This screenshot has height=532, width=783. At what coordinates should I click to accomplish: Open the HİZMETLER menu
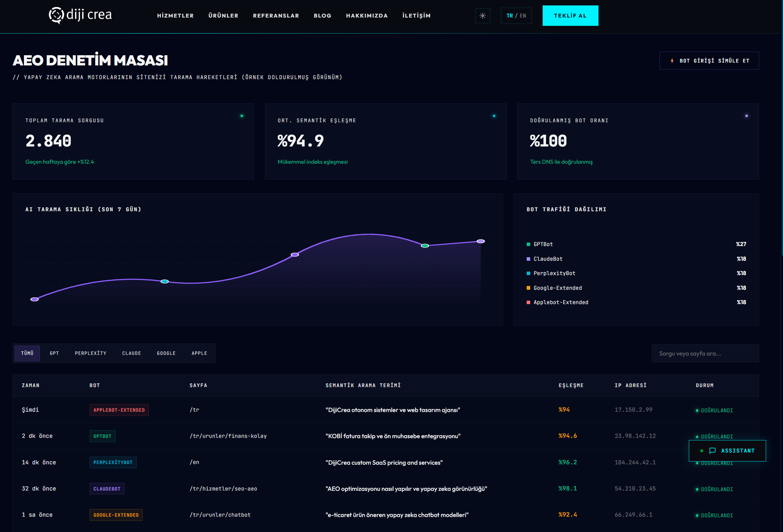pyautogui.click(x=175, y=16)
